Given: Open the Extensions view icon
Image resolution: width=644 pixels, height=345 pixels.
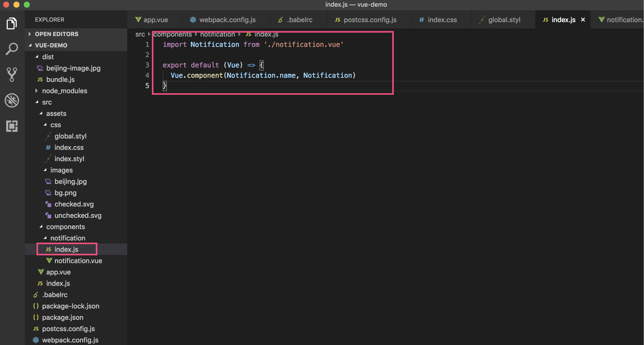Looking at the screenshot, I should pos(12,126).
